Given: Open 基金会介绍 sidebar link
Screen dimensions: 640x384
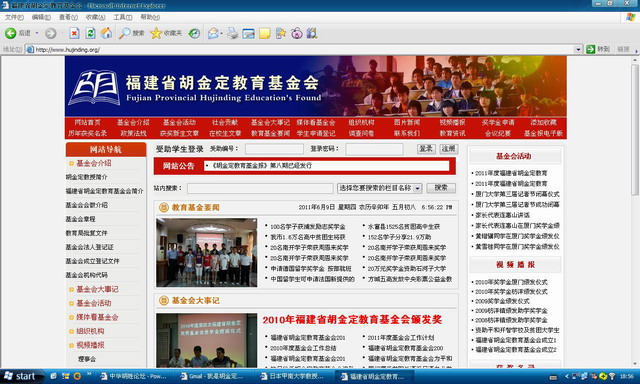Looking at the screenshot, I should (93, 163).
